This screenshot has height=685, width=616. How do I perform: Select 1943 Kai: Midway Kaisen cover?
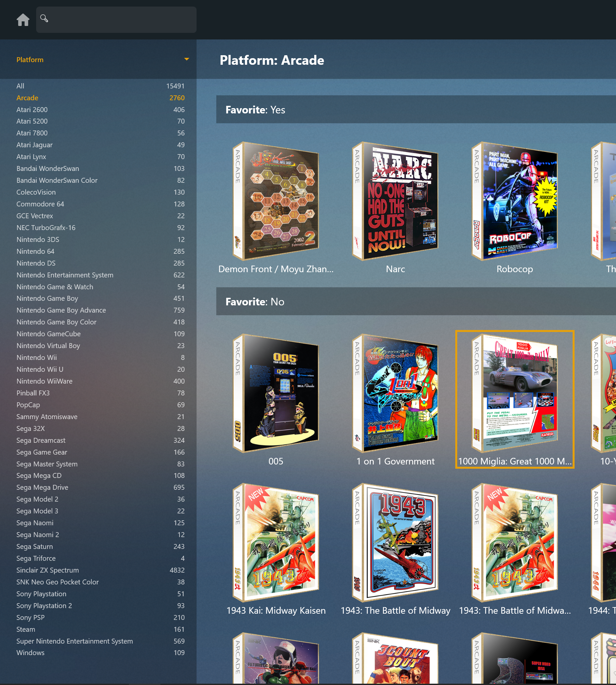[x=276, y=543]
